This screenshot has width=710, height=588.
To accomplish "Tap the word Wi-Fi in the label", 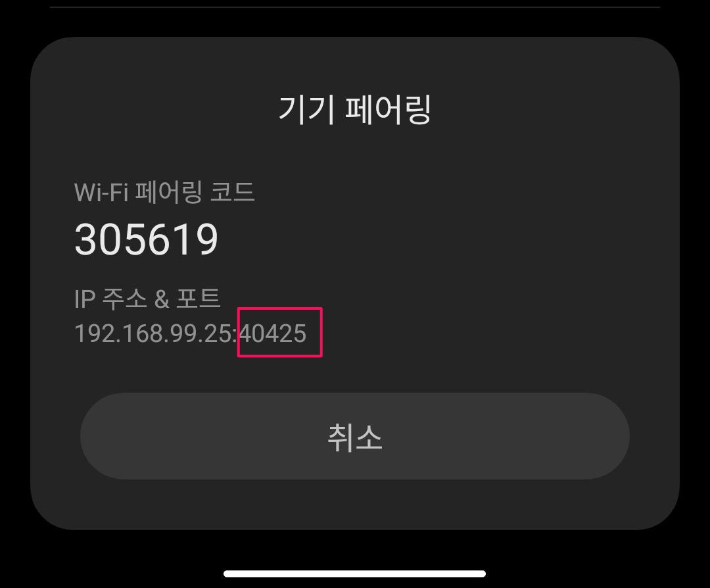I will (x=101, y=193).
